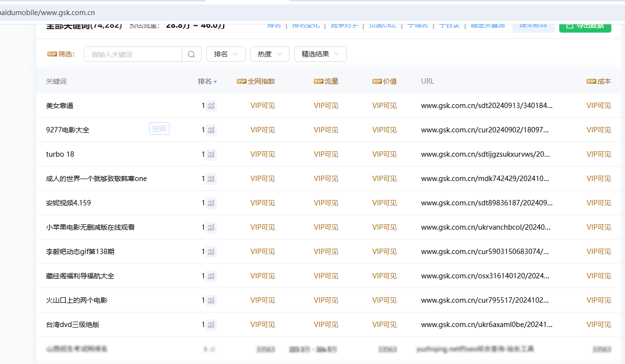The image size is (625, 364).
Task: Select keyword 藏经阁福利导福航大全
Action: 80,276
